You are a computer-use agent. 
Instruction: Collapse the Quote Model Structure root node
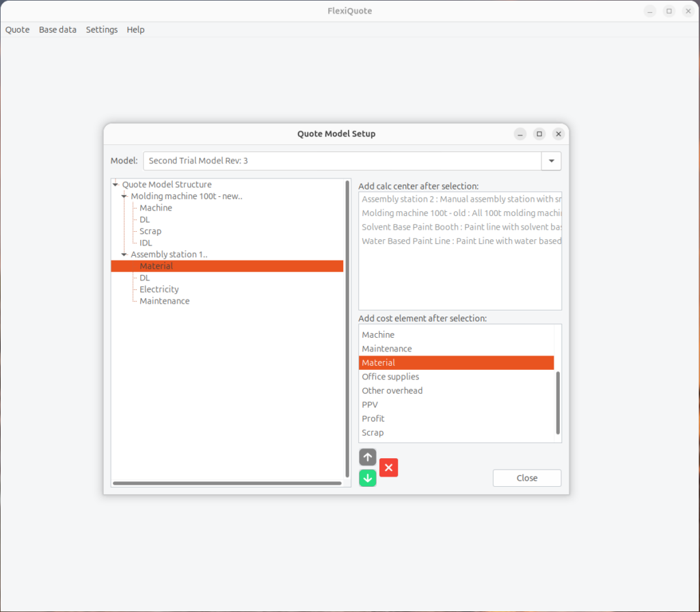click(116, 185)
